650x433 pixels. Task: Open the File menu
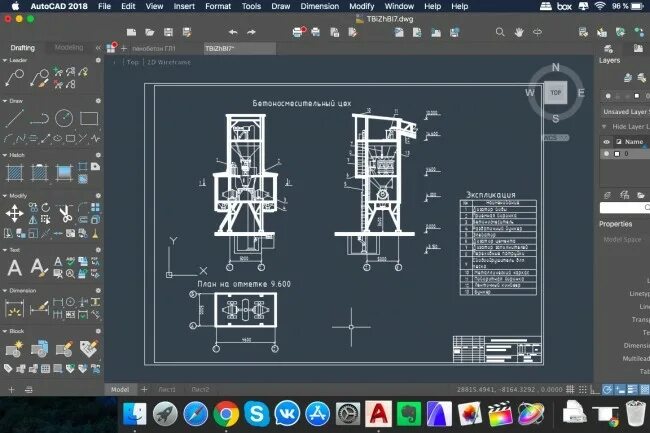[104, 6]
